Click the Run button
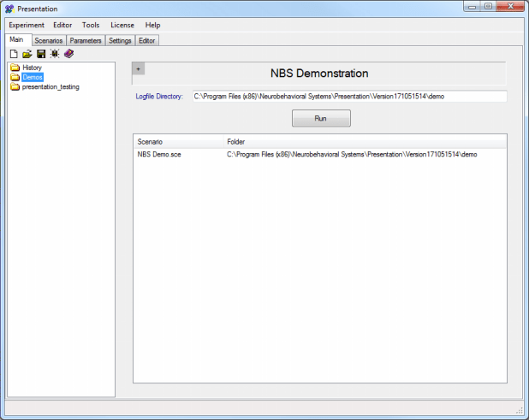This screenshot has height=420, width=529. pos(321,118)
